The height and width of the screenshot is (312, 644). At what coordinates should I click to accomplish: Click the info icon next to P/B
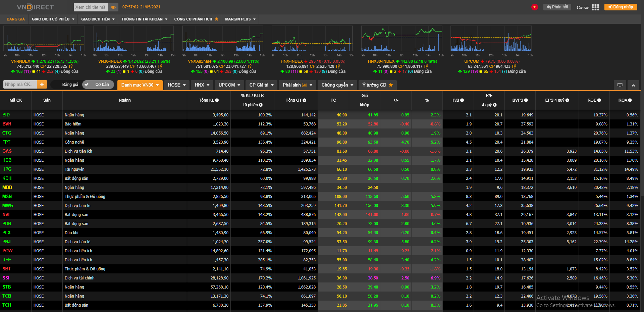point(462,100)
